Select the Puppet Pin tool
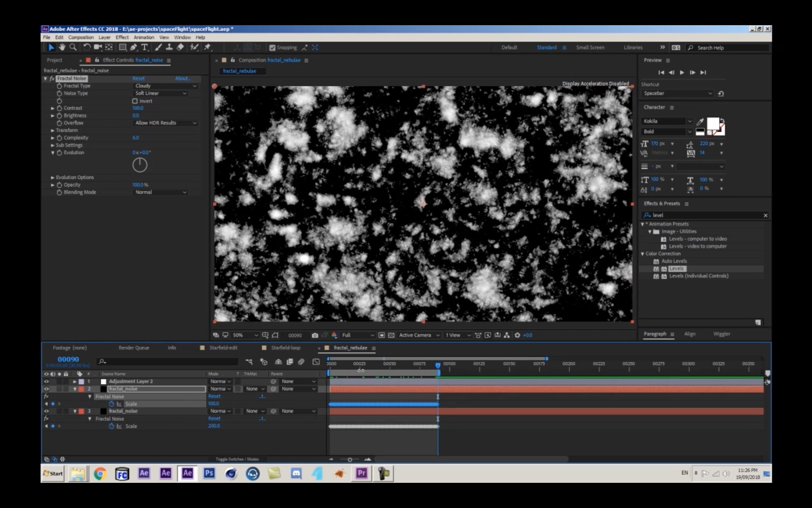The image size is (812, 508). (x=207, y=47)
